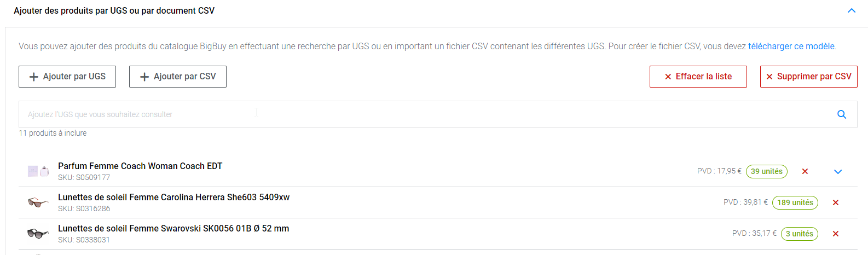Open the télécharger ce modèle link

pyautogui.click(x=791, y=47)
